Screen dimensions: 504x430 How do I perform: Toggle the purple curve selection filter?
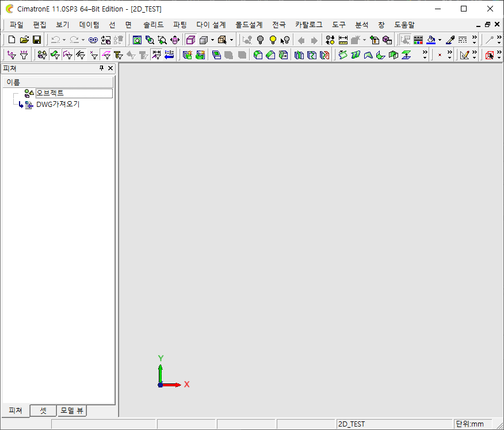click(68, 55)
